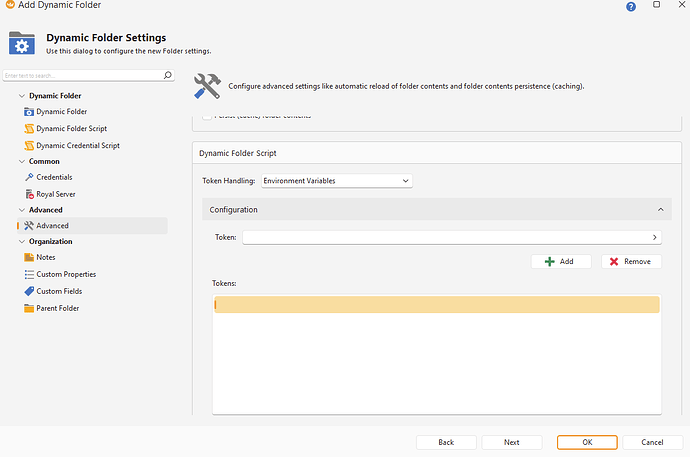Click the help question mark icon
Viewport: 690px width, 457px height.
(x=631, y=6)
